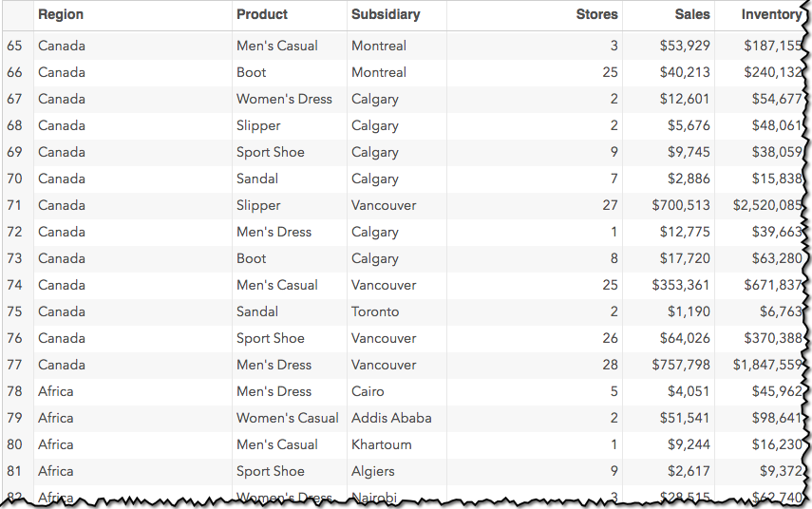Viewport: 812px width, 509px height.
Task: Select the Addis Ababa subsidiary cell
Action: [x=391, y=418]
